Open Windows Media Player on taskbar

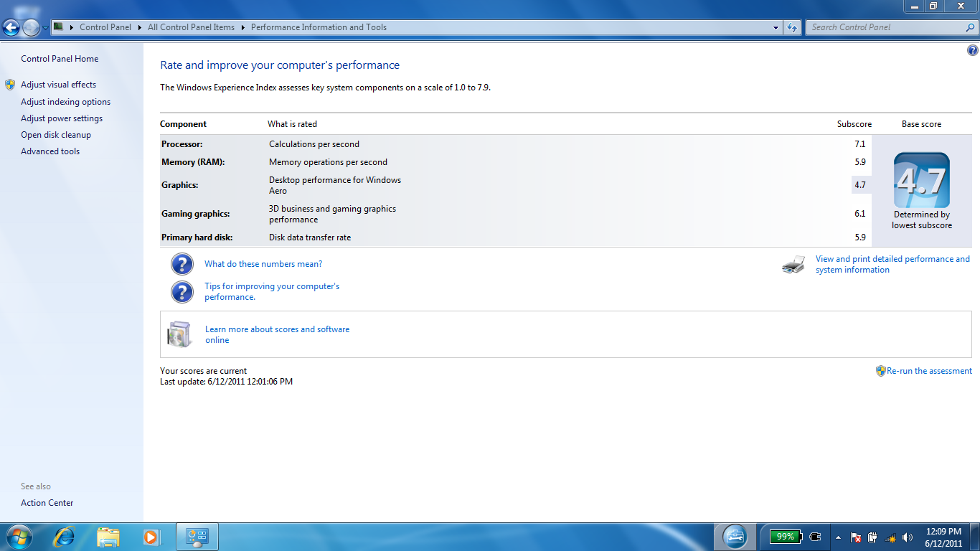click(151, 537)
